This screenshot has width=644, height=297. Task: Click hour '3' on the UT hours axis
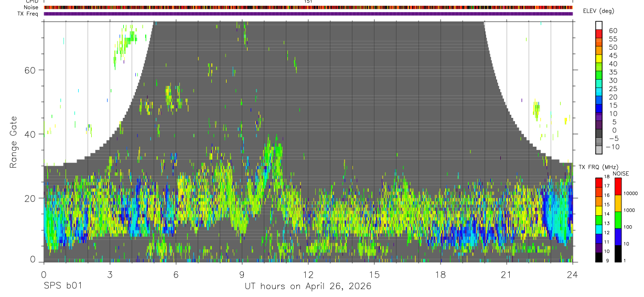tap(110, 274)
